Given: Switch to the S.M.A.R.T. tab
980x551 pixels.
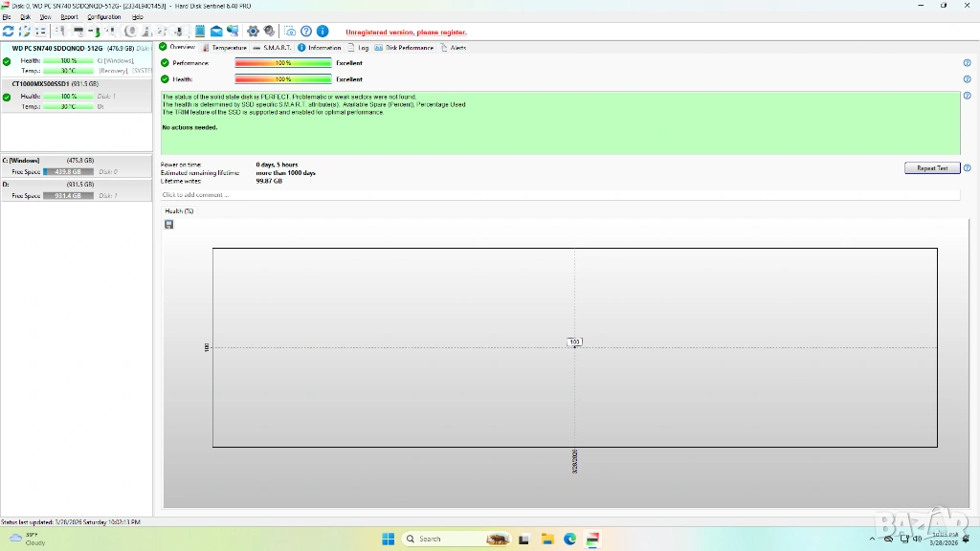Looking at the screenshot, I should pos(274,47).
